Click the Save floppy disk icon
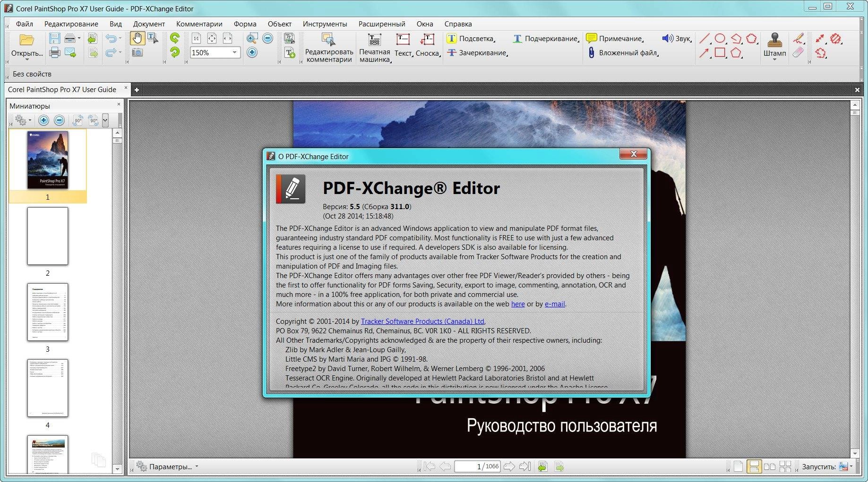 coord(55,38)
